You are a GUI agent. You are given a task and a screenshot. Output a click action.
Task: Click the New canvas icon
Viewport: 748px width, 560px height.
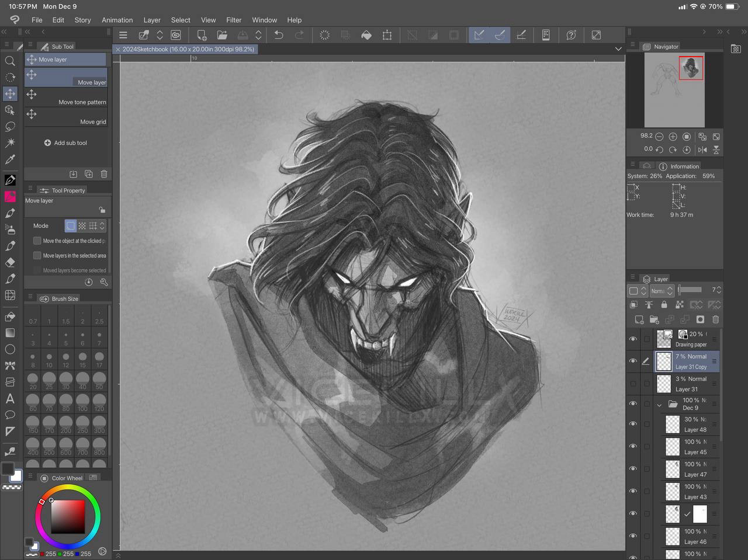(x=202, y=35)
